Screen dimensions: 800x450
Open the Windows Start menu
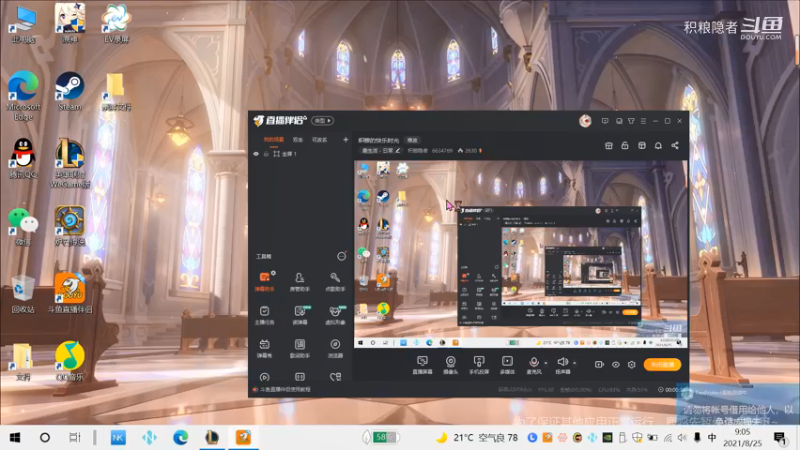pyautogui.click(x=15, y=438)
